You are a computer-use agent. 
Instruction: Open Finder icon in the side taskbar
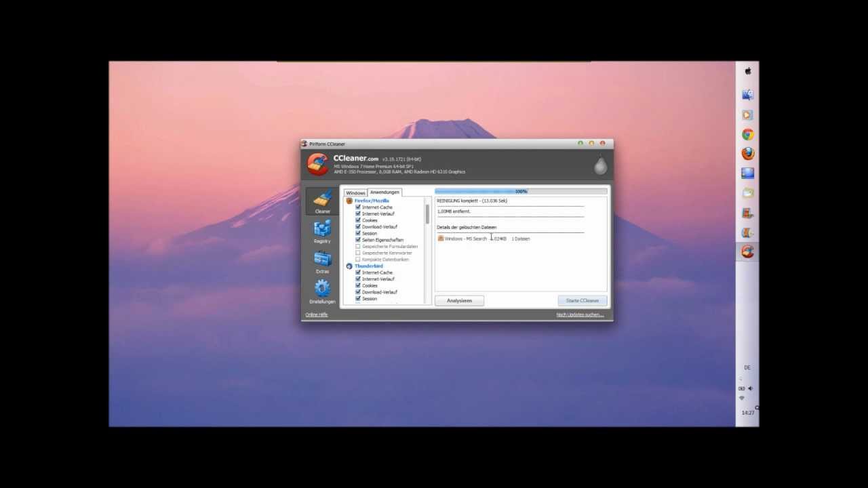747,96
